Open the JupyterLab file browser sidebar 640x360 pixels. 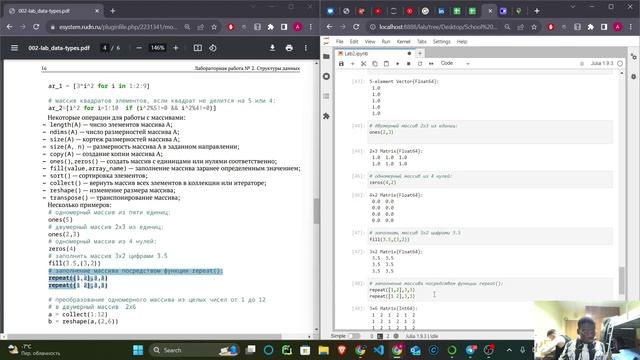[x=326, y=56]
